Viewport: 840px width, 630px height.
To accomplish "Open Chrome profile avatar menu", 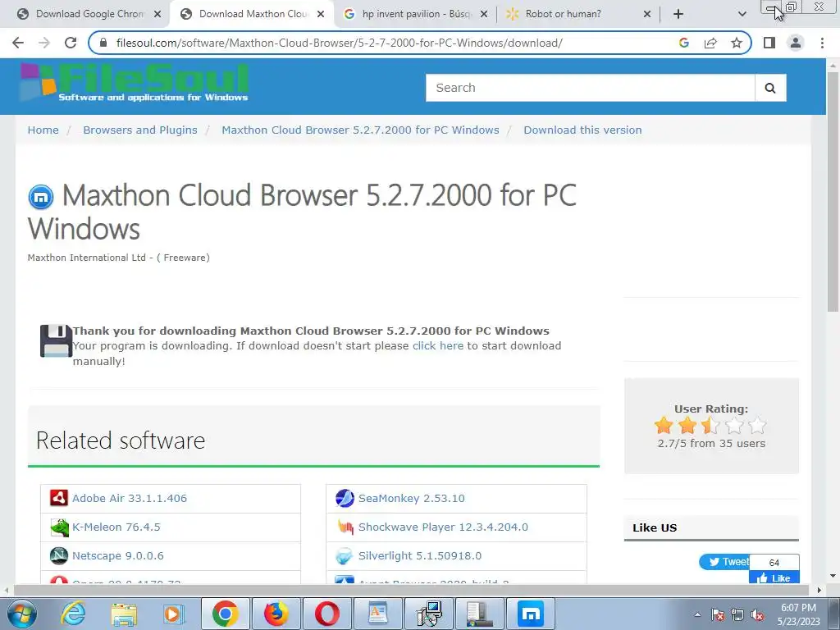I will point(796,43).
